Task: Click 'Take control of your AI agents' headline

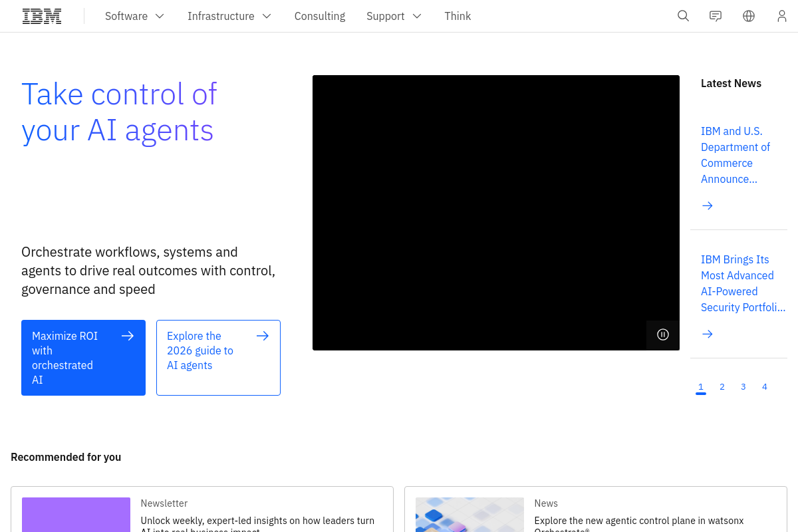Action: point(120,112)
